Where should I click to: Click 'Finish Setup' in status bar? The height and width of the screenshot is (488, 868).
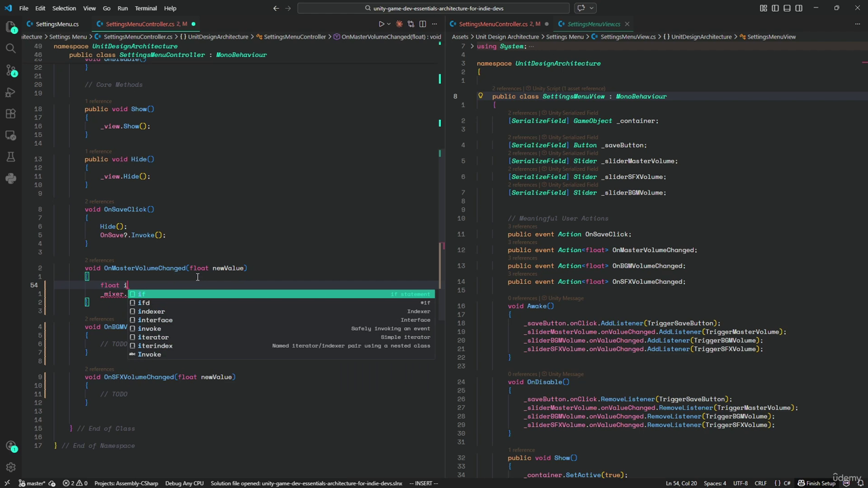pyautogui.click(x=816, y=483)
